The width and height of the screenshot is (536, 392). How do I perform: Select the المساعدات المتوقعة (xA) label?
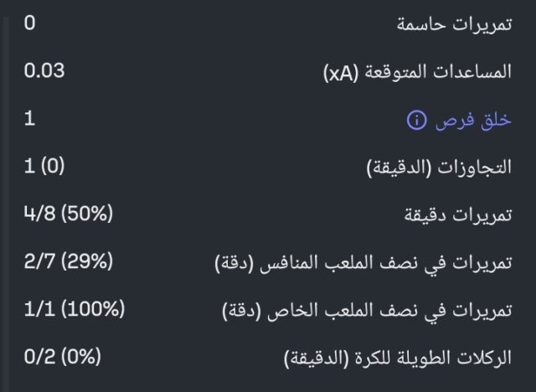417,72
